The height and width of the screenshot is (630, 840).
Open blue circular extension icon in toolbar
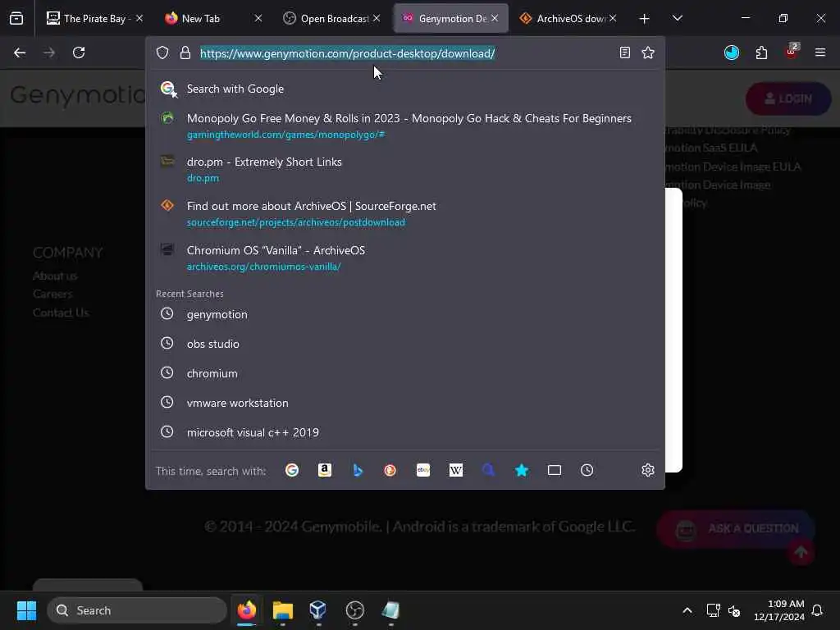[731, 52]
